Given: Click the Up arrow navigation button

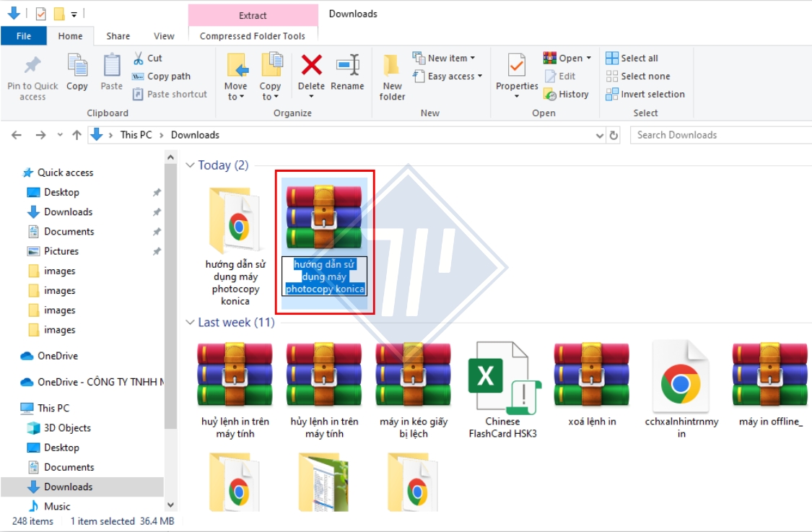Looking at the screenshot, I should coord(77,135).
